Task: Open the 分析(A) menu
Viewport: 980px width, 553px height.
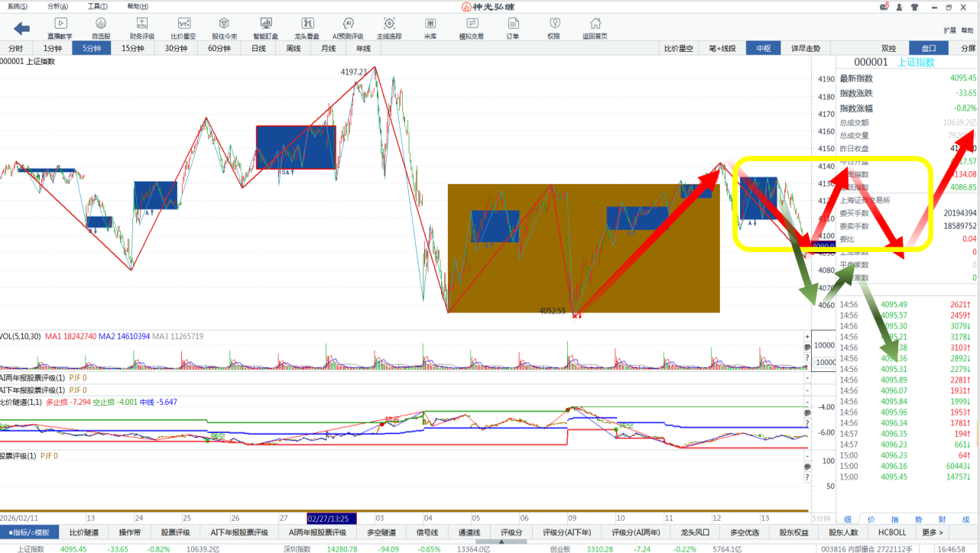Action: (x=57, y=6)
